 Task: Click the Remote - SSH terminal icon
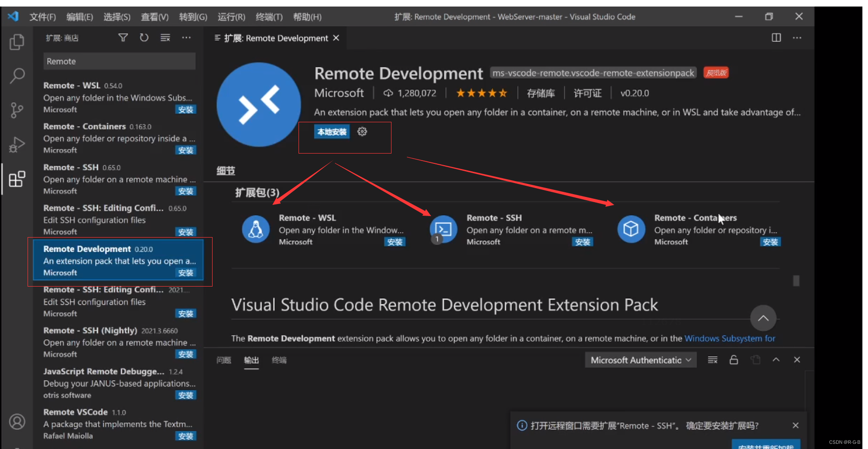coord(443,229)
